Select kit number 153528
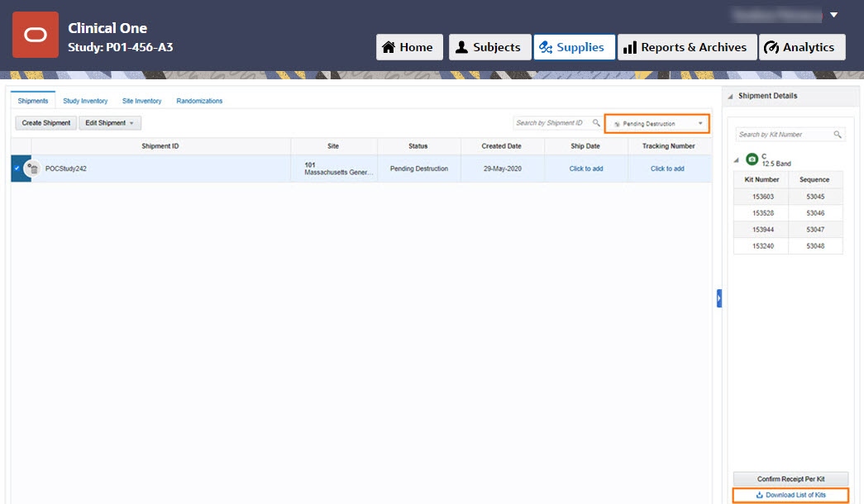Screen dimensions: 864x504 coord(763,213)
